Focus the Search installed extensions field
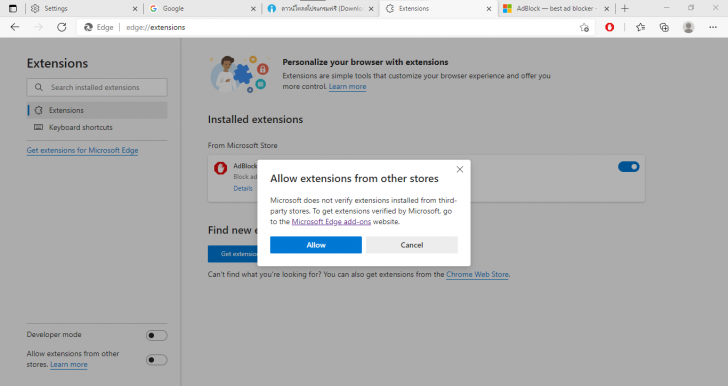Image resolution: width=728 pixels, height=386 pixels. 97,87
